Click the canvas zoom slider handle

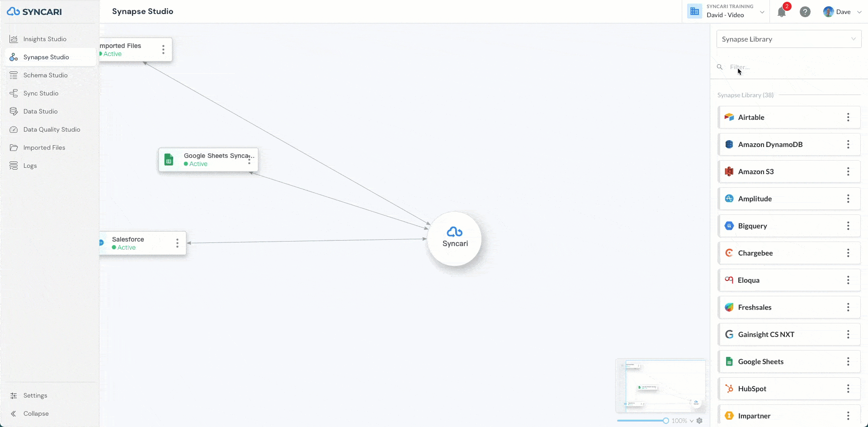tap(665, 421)
